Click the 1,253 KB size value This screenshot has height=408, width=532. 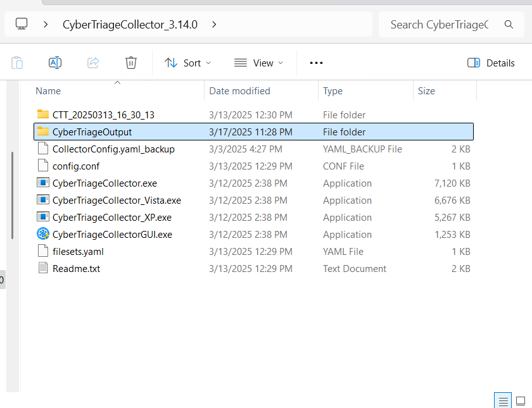click(452, 235)
